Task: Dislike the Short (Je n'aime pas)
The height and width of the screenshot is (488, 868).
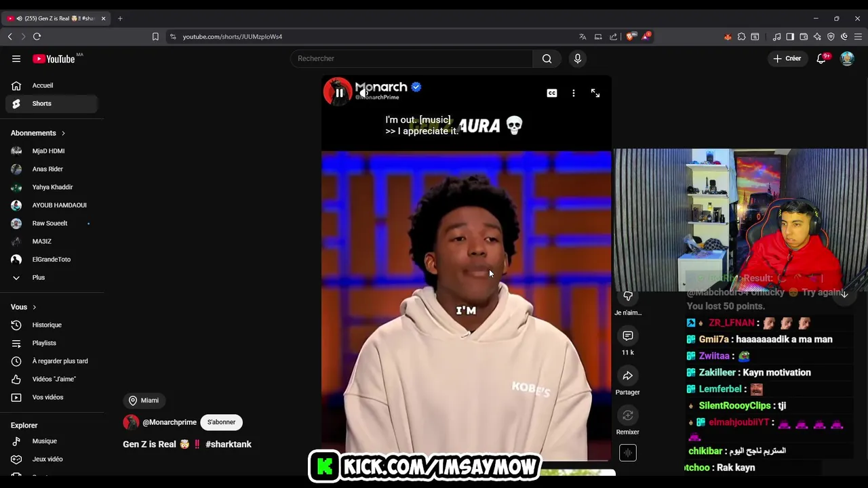Action: coord(628,296)
